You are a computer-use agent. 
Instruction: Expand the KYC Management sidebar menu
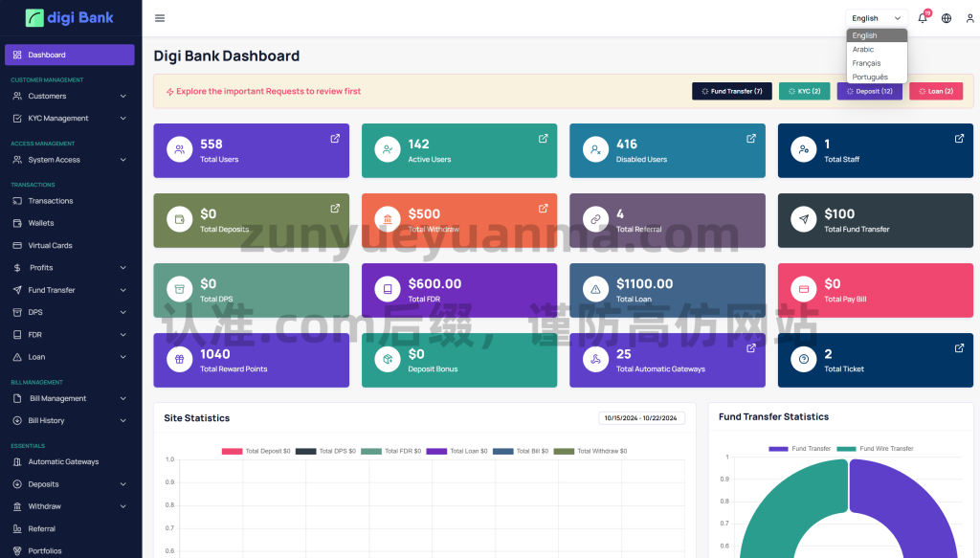pyautogui.click(x=69, y=118)
